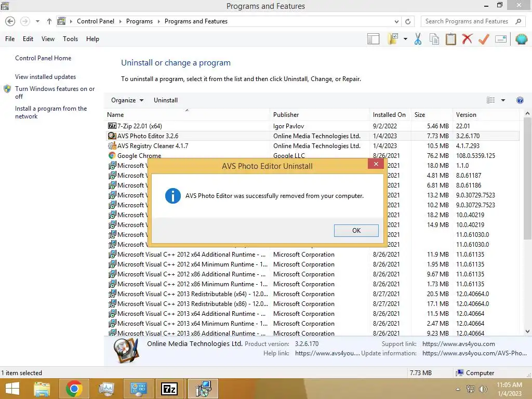Viewport: 532px width, 399px height.
Task: Open 7-Zip from the taskbar
Action: [170, 389]
